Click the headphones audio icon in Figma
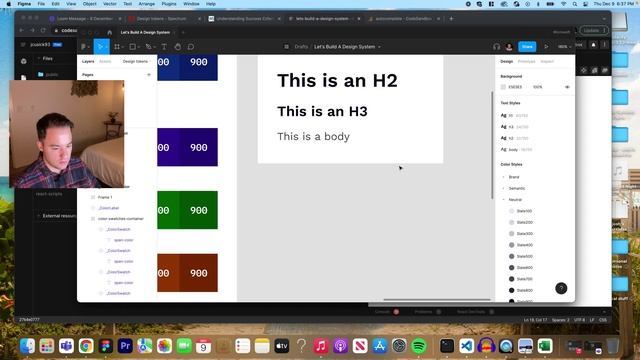640x360 pixels. 496,47
